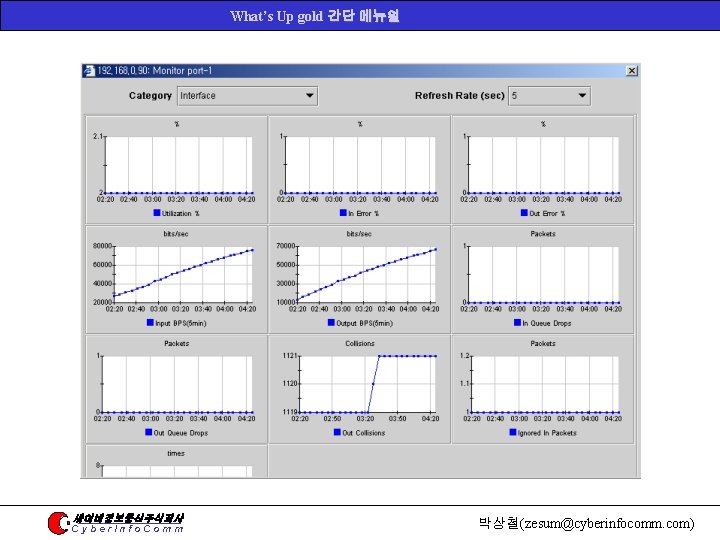Click the Input BPS(5min) label

click(x=180, y=323)
